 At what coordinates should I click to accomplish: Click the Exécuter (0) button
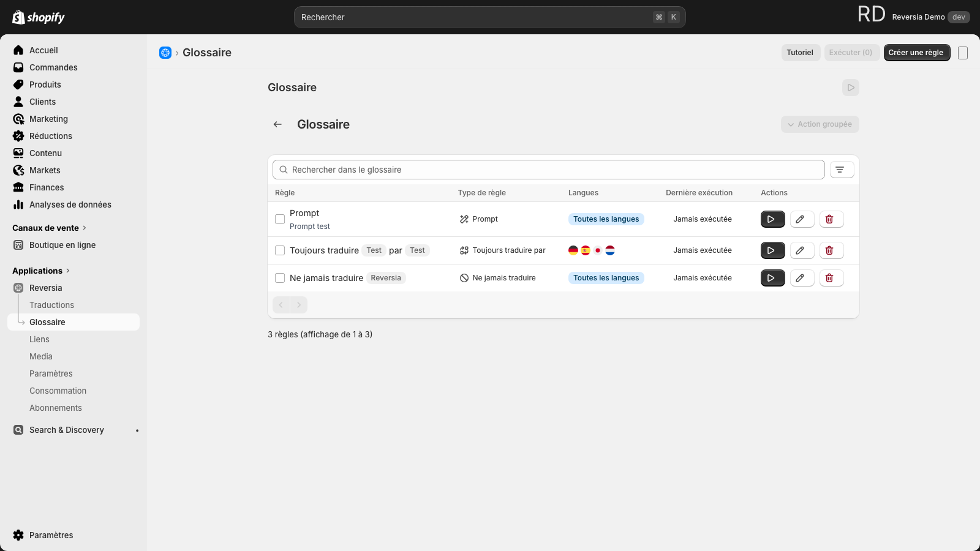(851, 53)
